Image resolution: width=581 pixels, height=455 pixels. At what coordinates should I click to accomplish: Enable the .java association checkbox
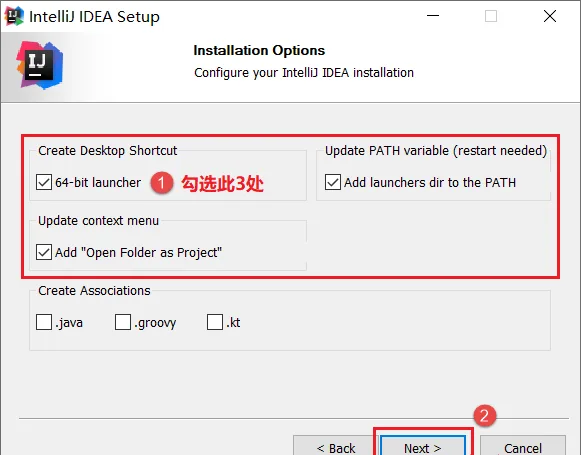(x=44, y=322)
